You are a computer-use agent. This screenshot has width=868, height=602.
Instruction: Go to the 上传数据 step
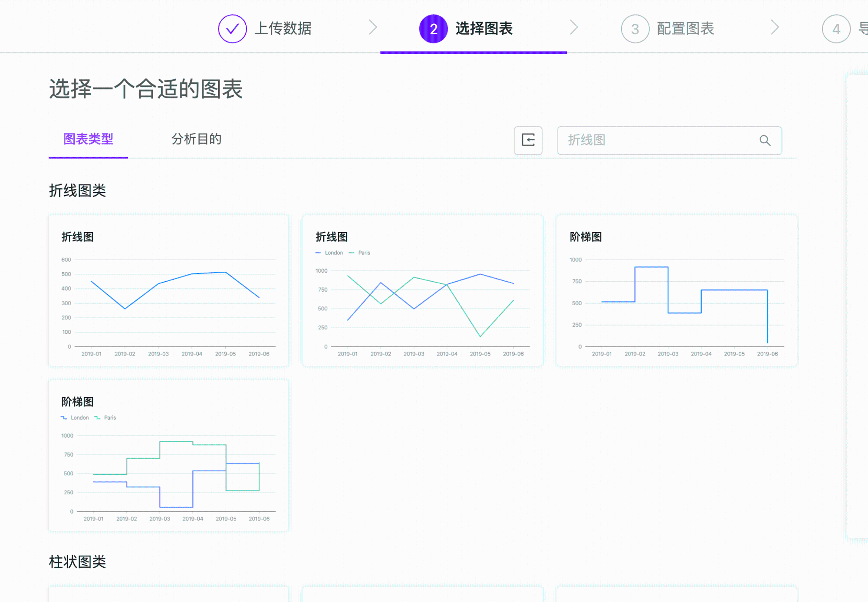click(x=283, y=29)
